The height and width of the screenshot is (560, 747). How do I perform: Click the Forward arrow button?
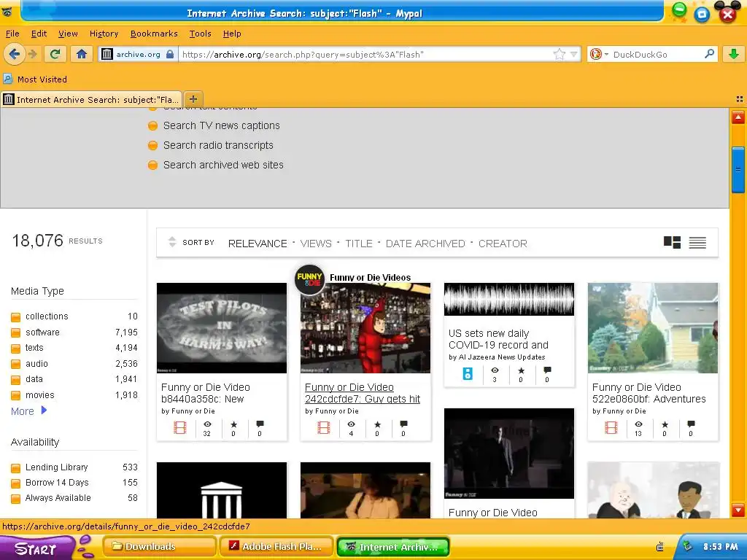[32, 54]
